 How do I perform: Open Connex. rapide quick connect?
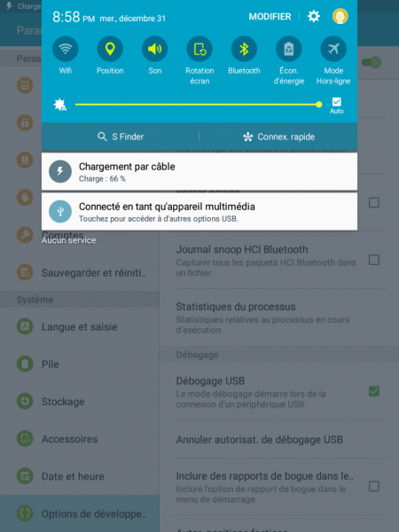pos(278,137)
